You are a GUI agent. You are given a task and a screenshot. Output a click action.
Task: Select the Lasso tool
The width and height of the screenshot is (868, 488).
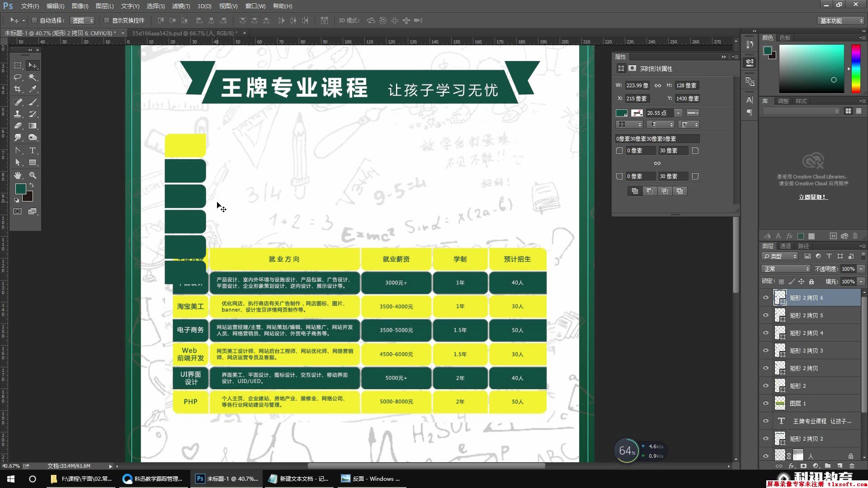coord(18,77)
